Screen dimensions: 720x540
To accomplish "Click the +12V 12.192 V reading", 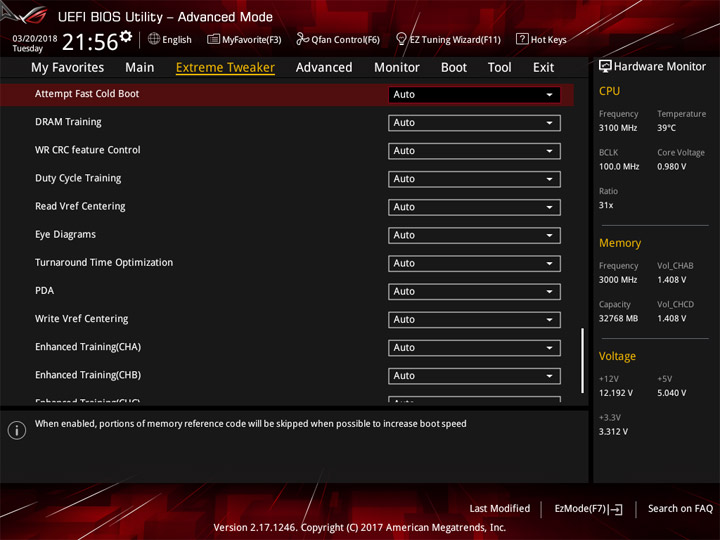I will (x=615, y=393).
